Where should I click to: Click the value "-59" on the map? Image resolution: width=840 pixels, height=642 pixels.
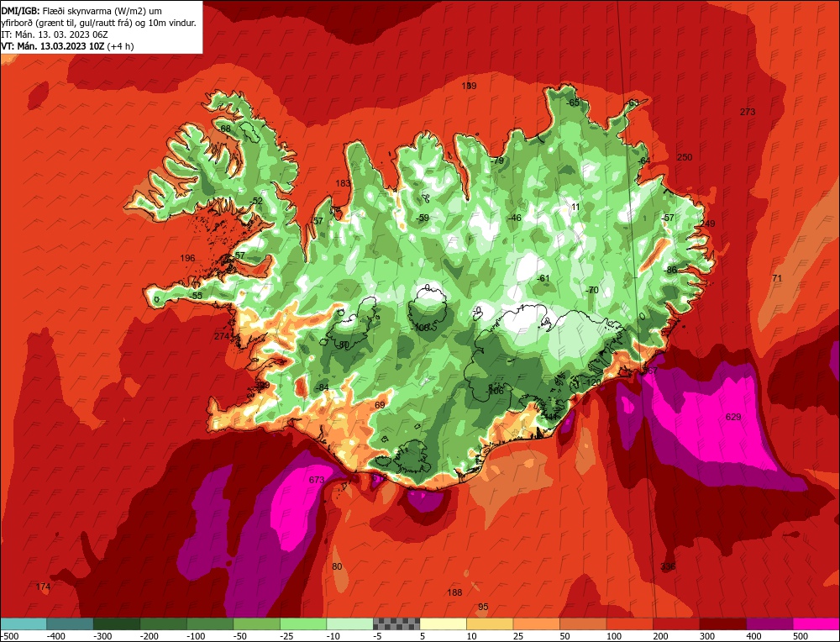[x=423, y=218]
